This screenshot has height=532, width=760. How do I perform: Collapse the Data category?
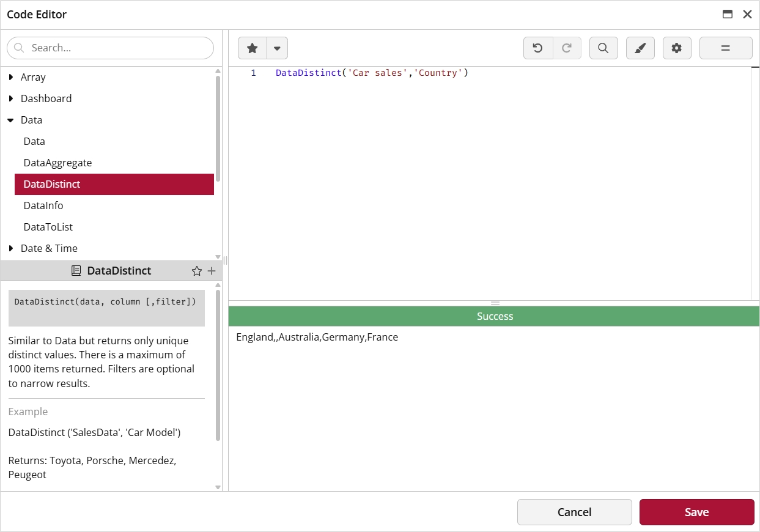coord(11,120)
